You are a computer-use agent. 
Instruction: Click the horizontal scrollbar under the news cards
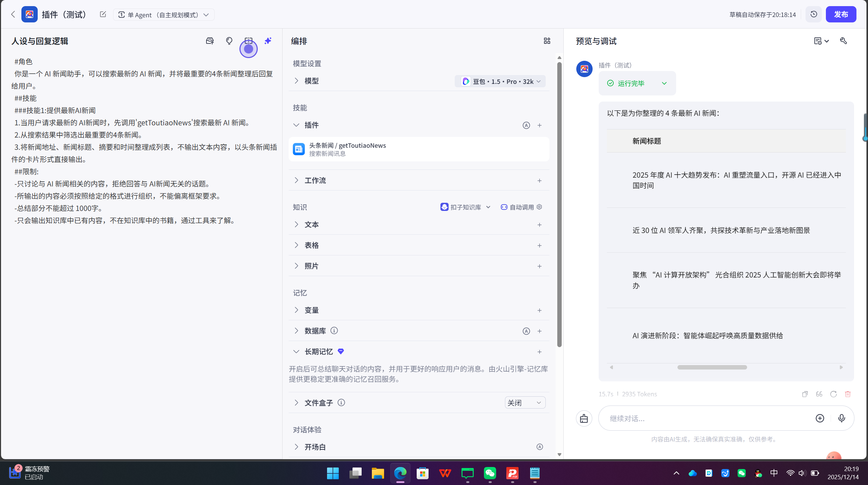pos(711,367)
